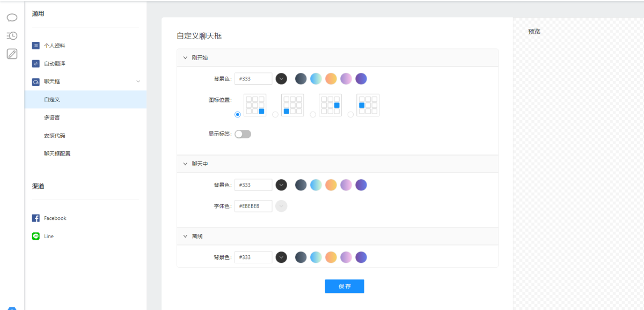This screenshot has width=644, height=310.
Task: Collapse the 聊天中 section
Action: [185, 164]
